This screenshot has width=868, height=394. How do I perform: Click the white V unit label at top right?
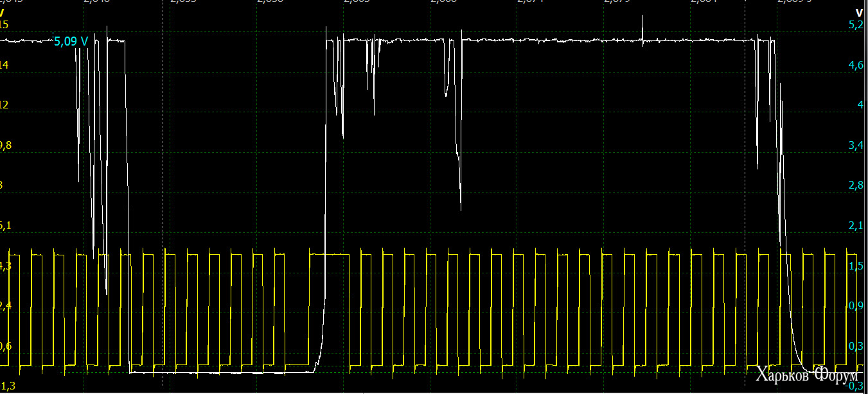[x=859, y=12]
